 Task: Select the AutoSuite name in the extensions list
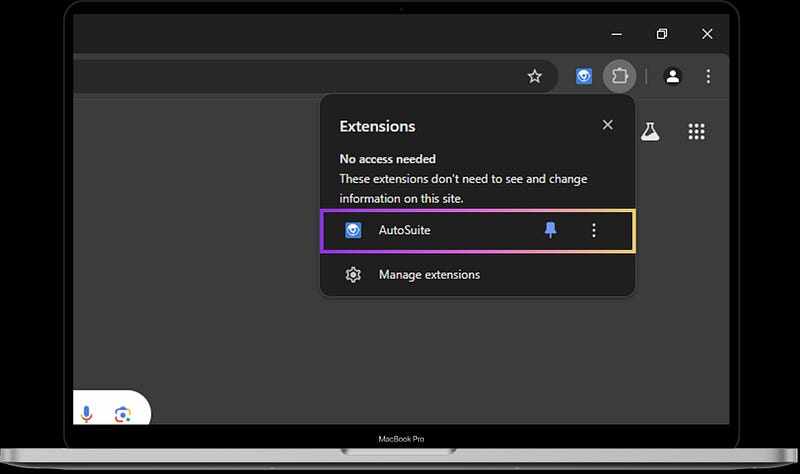click(404, 231)
